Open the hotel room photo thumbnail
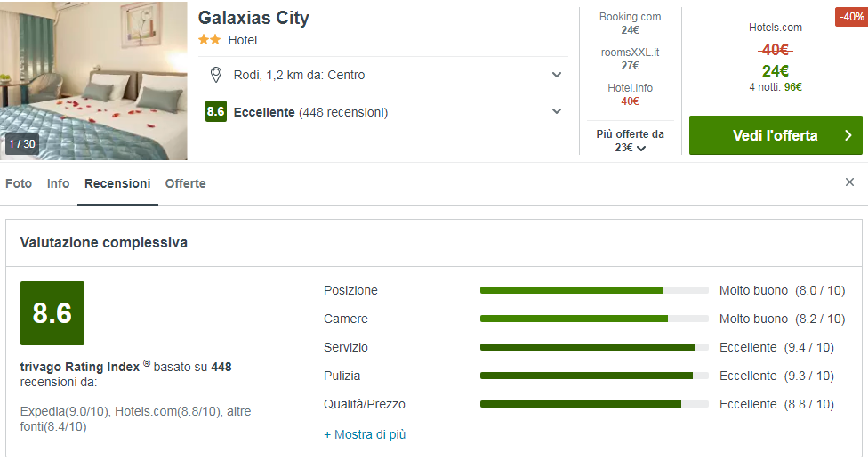Viewport: 868px width, 461px height. 93,80
